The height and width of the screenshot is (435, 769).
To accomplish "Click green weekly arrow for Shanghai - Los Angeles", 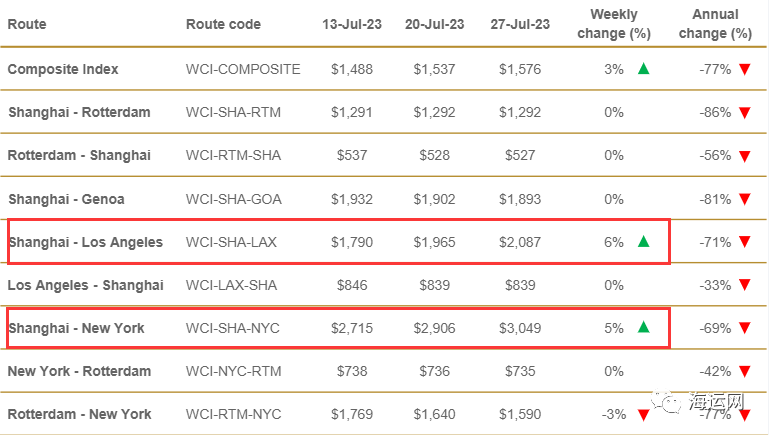I will point(643,241).
